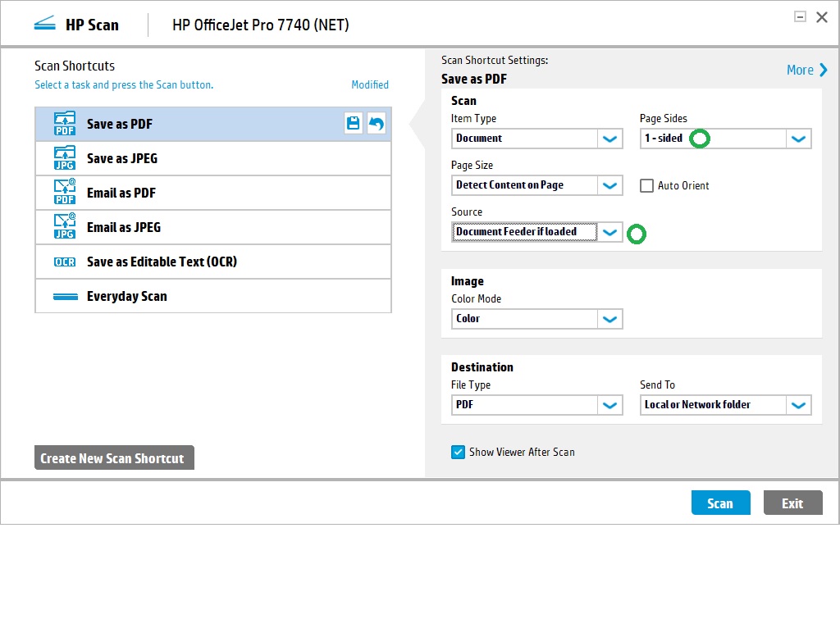Open the Source dropdown arrow

click(609, 232)
